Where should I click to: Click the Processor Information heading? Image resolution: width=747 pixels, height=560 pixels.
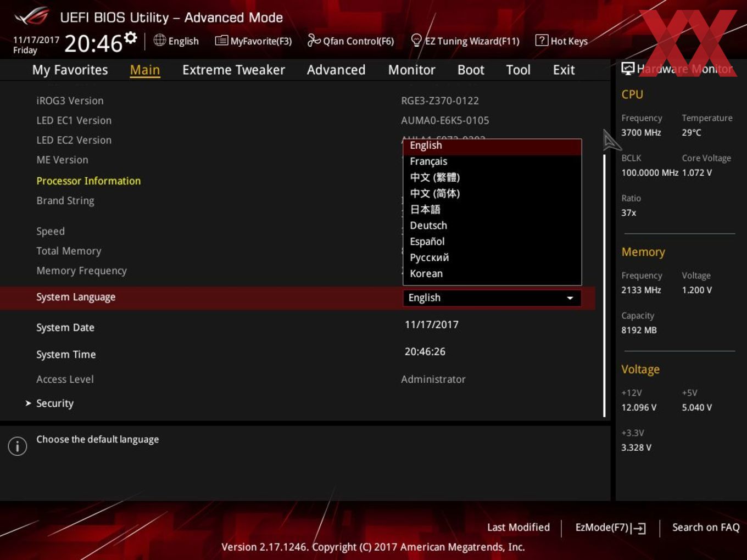pos(88,181)
